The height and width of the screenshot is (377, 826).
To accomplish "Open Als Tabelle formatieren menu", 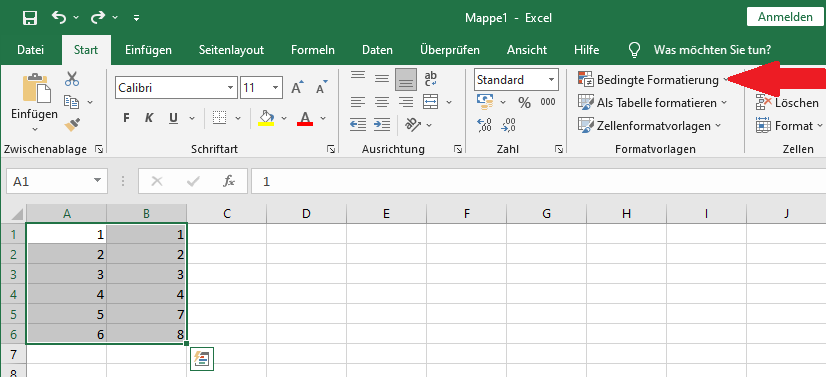I will click(x=652, y=103).
